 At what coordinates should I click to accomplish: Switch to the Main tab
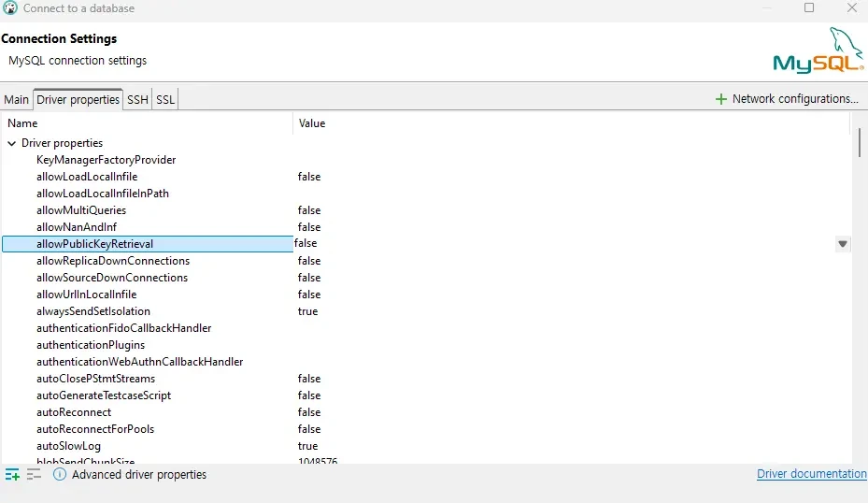(x=16, y=100)
